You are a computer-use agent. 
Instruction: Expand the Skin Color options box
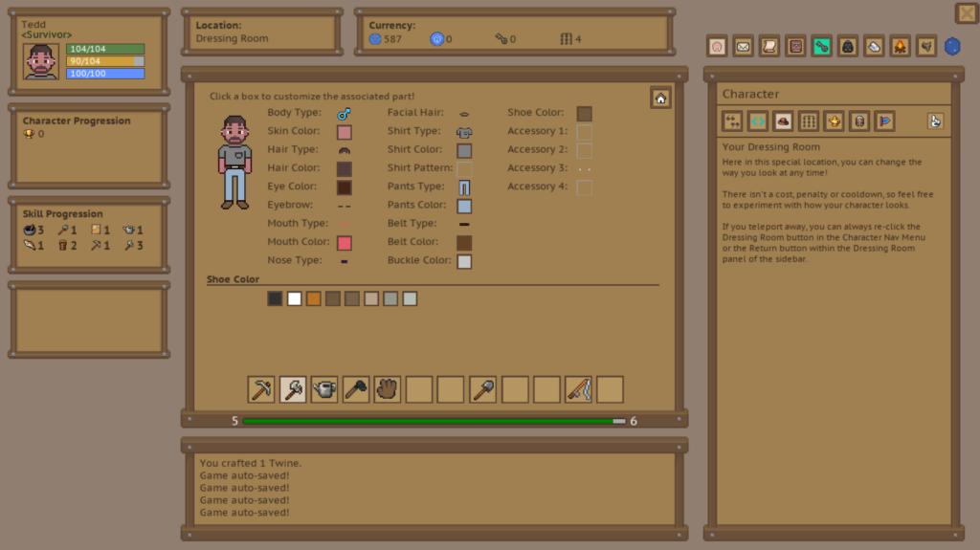click(345, 132)
